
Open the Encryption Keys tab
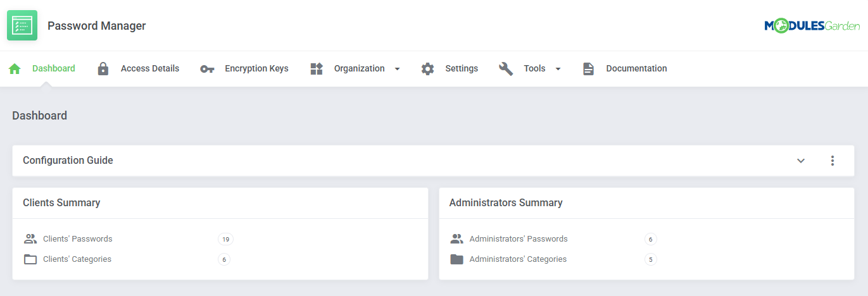pyautogui.click(x=256, y=68)
